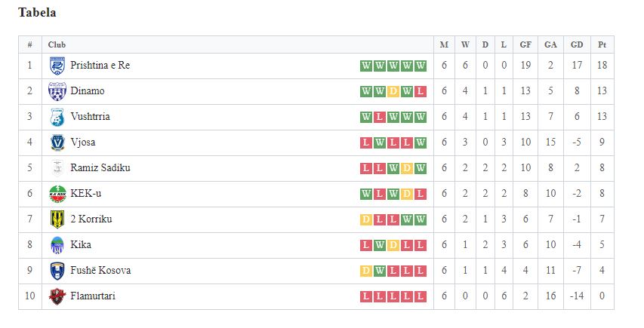Screen dimensions: 644x328
Task: Open the Prishtina e Re team link
Action: (100, 65)
